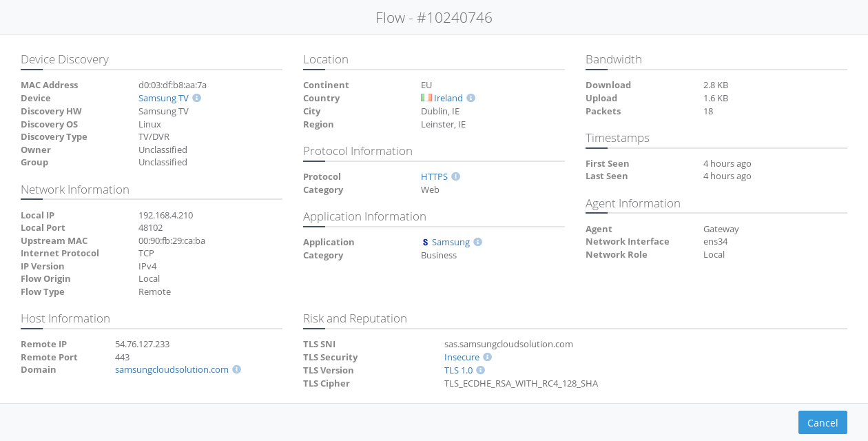Image resolution: width=868 pixels, height=441 pixels.
Task: Open the Samsung TV device link
Action: tap(163, 99)
